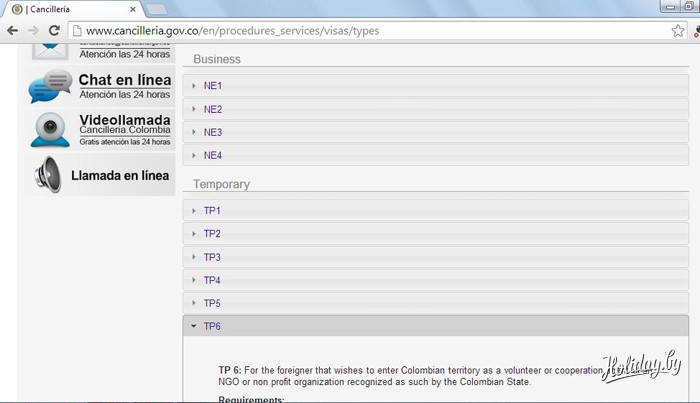Viewport: 700px width, 403px height.
Task: Collapse the open TP6 section
Action: tap(211, 326)
